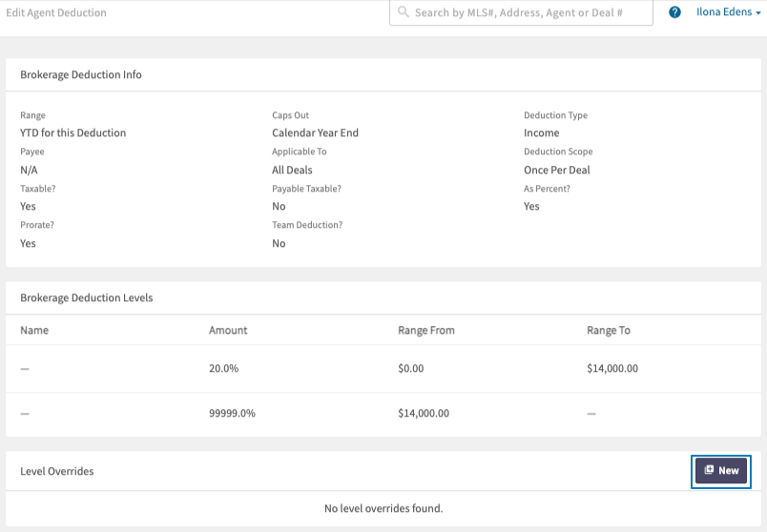Click the Calendar Year End value
767x532 pixels.
tap(315, 133)
